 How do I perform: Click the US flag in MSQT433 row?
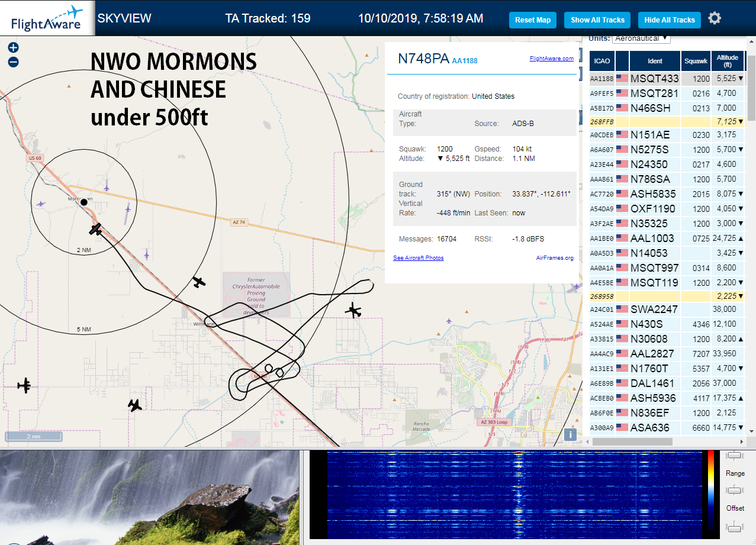coord(622,78)
